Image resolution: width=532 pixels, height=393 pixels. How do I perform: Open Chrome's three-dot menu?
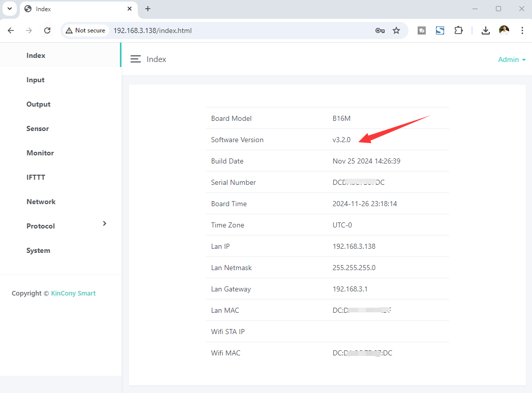coord(522,30)
